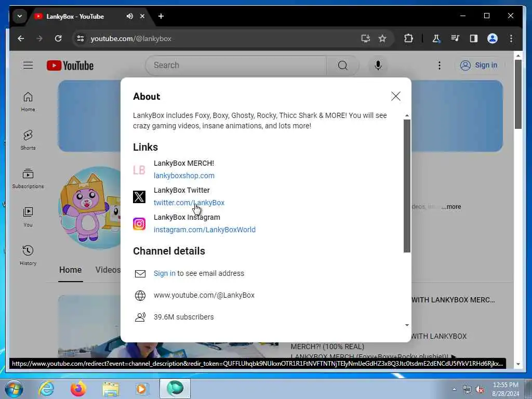
Task: Open Shorts in the YouTube sidebar
Action: 28,140
